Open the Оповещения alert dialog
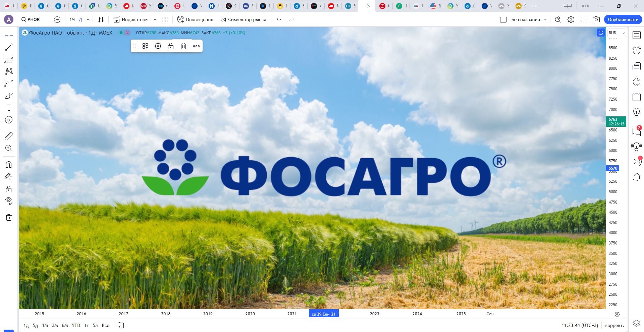This screenshot has height=332, width=644. pyautogui.click(x=195, y=19)
